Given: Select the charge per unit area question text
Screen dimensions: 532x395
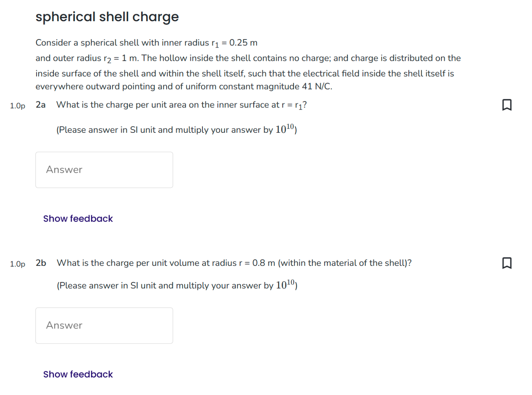Looking at the screenshot, I should (182, 105).
